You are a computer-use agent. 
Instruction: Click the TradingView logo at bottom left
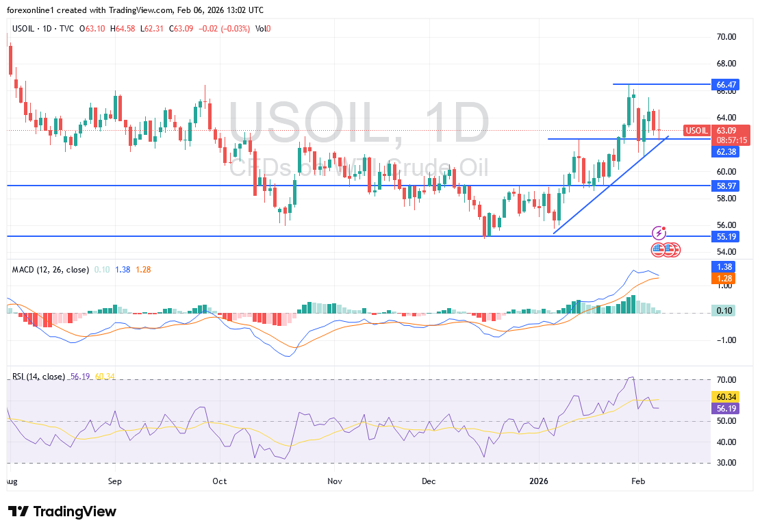(62, 511)
